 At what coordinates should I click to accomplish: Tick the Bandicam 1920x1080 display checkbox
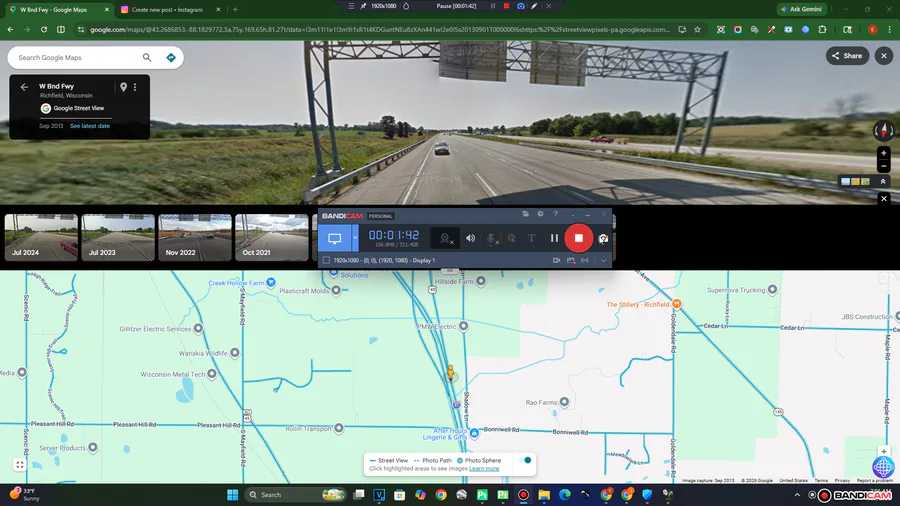[326, 260]
